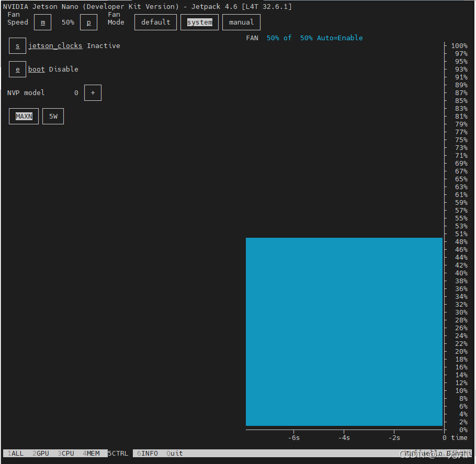The width and height of the screenshot is (476, 464).
Task: Click the -2s time axis label
Action: click(394, 438)
